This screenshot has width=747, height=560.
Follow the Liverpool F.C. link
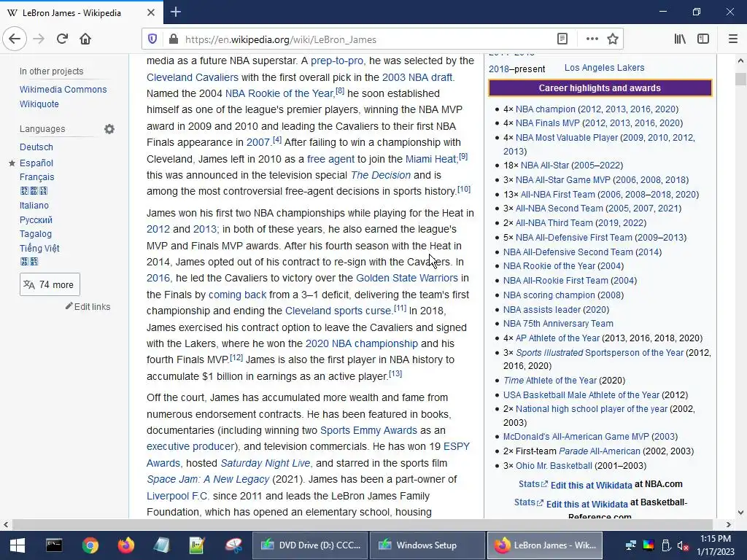click(x=177, y=496)
